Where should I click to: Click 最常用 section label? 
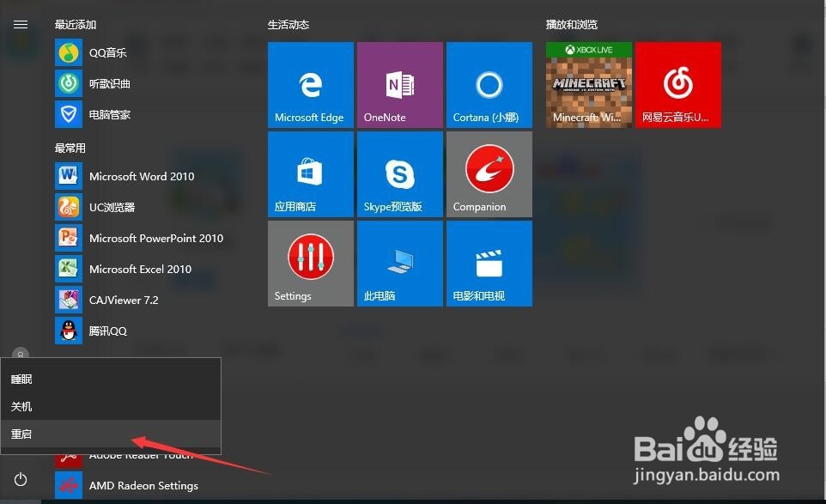(70, 148)
